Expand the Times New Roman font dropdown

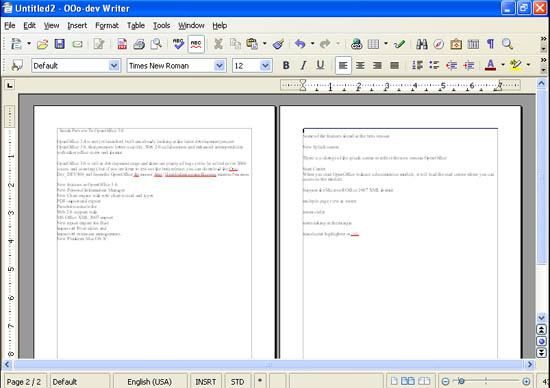pyautogui.click(x=219, y=66)
